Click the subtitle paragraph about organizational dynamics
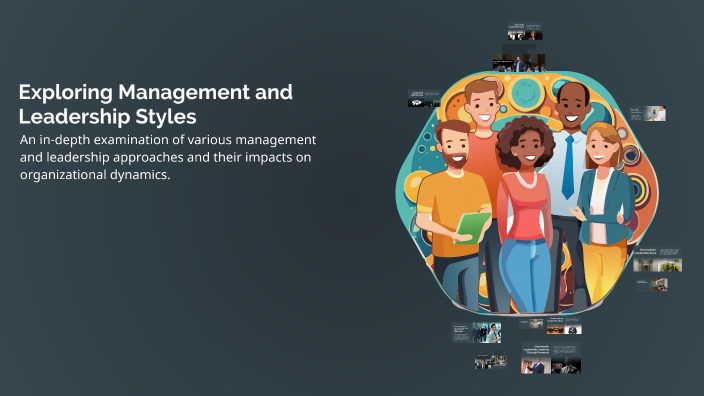This screenshot has width=704, height=396. click(x=167, y=157)
